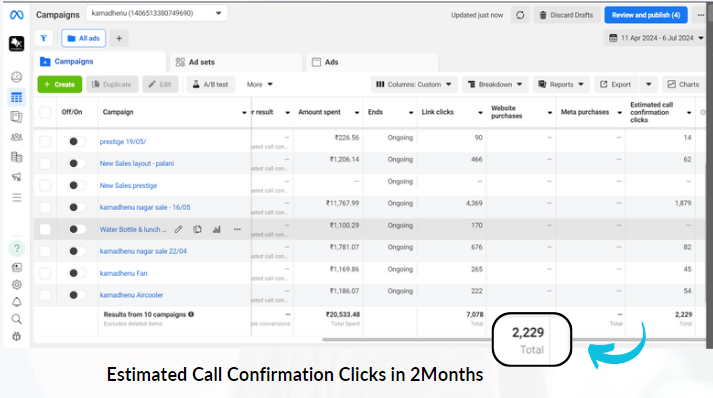Select the Campaigns table icon in the sidebar

click(16, 97)
